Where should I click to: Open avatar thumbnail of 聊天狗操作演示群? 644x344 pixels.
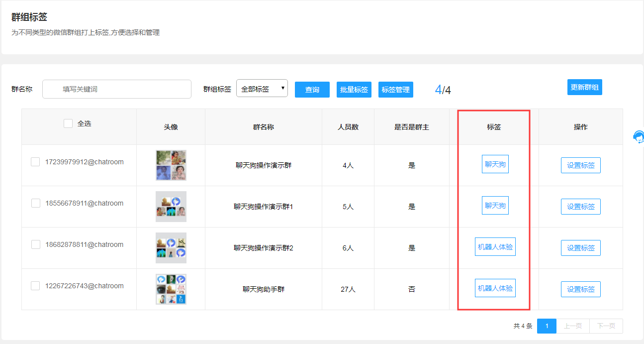point(171,165)
